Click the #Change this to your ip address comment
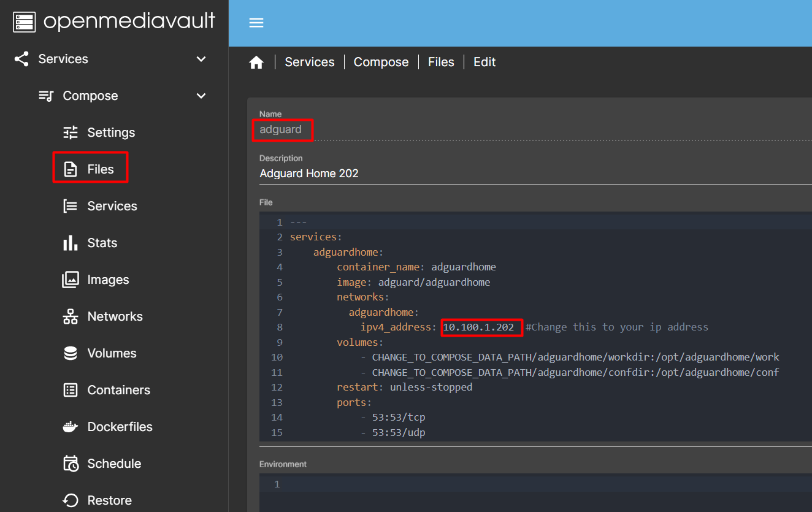This screenshot has height=512, width=812. pyautogui.click(x=617, y=327)
